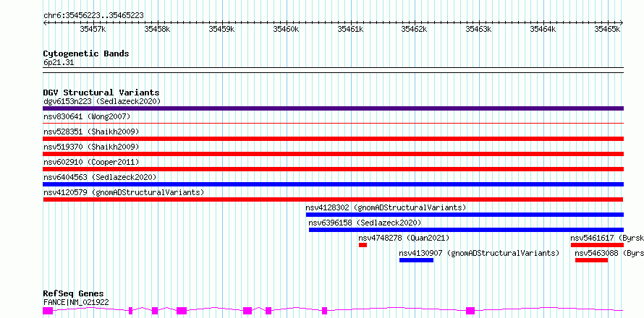
Task: Select the red bar under nsv519370
Action: (333, 154)
